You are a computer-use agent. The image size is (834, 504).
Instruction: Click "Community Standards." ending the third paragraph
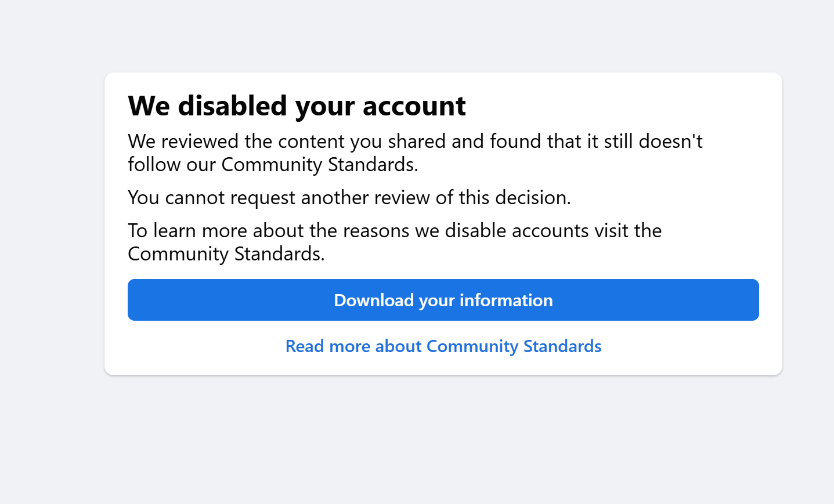tap(226, 254)
